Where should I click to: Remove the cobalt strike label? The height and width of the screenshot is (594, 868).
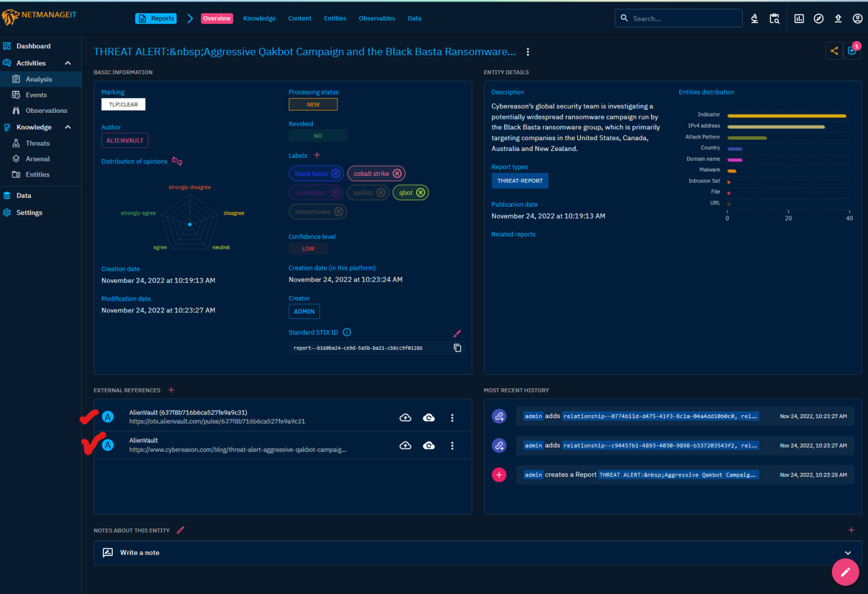pyautogui.click(x=397, y=173)
